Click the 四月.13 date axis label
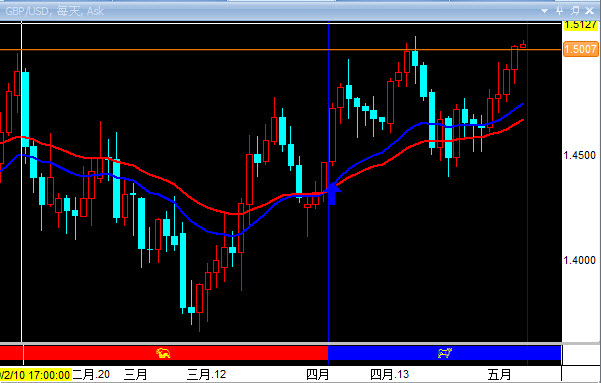601x383 pixels. [389, 374]
